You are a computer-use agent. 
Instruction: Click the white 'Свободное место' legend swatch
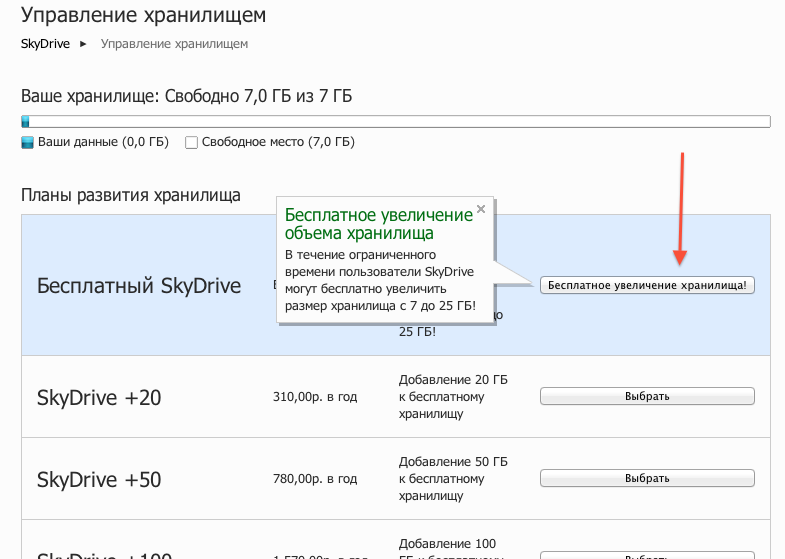[x=191, y=143]
